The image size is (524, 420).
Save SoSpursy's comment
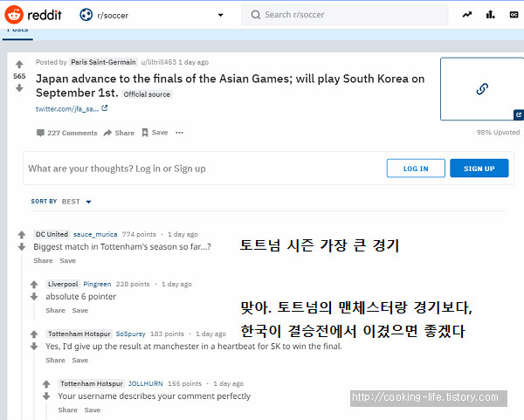(x=80, y=361)
